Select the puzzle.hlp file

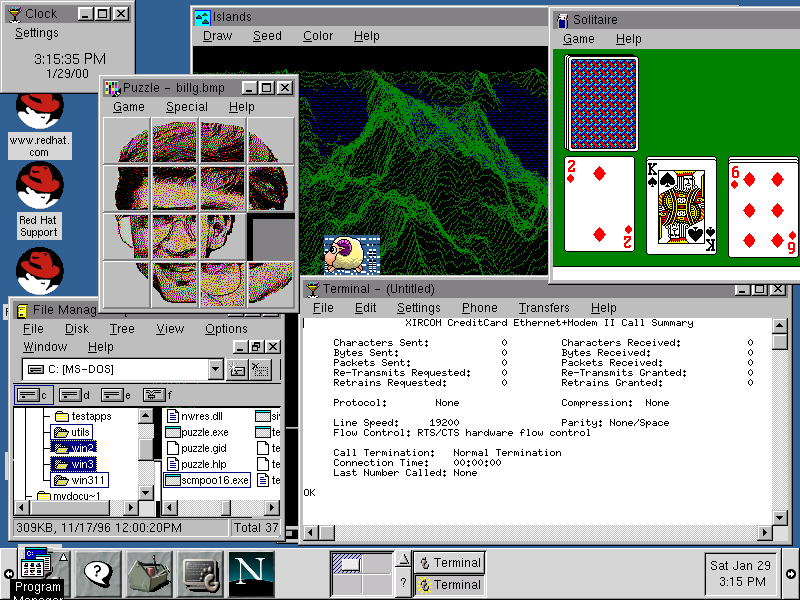197,464
